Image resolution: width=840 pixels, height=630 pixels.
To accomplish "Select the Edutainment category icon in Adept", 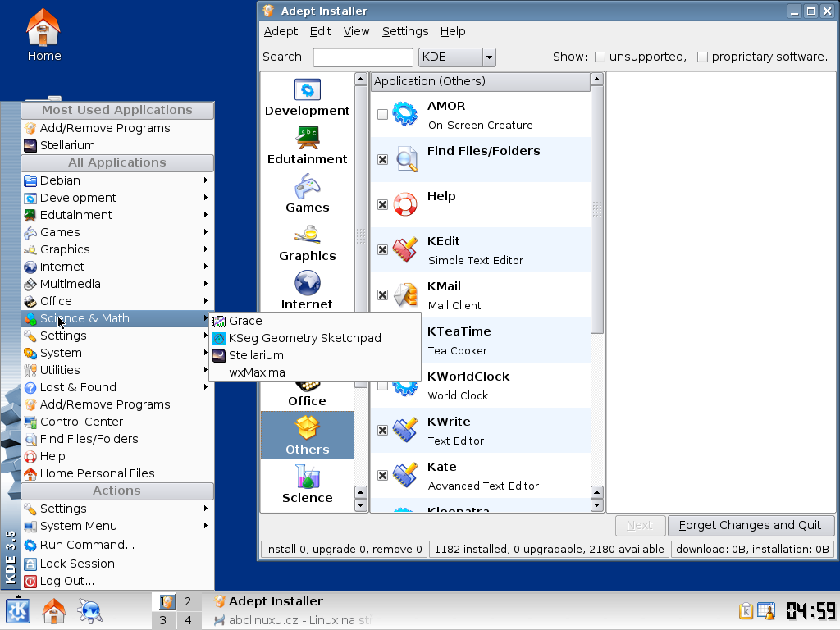I will coord(308,138).
